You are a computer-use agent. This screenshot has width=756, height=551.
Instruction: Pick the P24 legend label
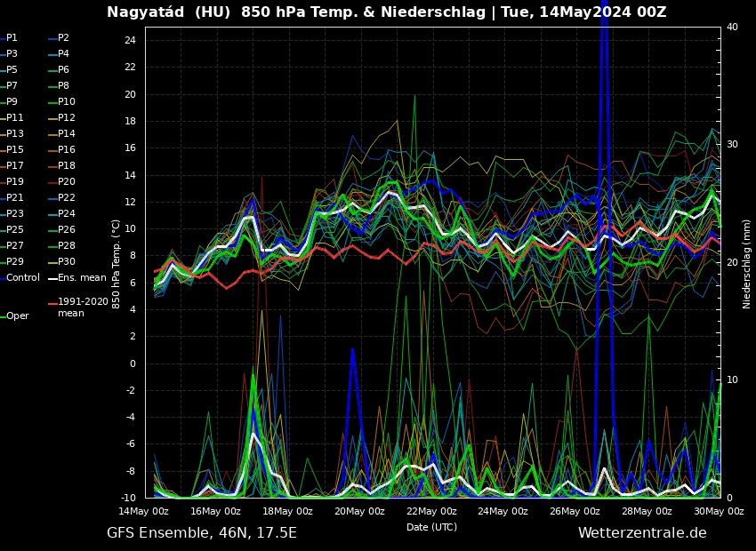coord(67,213)
